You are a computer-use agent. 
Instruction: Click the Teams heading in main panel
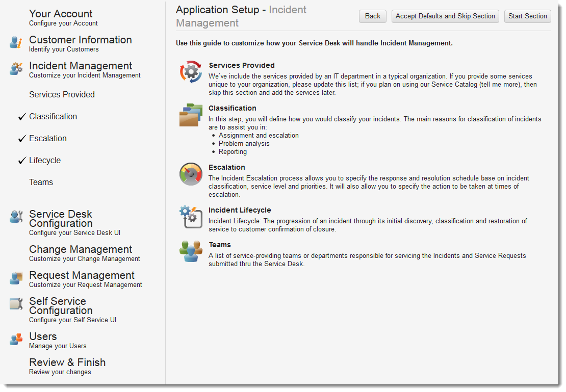[x=219, y=245]
